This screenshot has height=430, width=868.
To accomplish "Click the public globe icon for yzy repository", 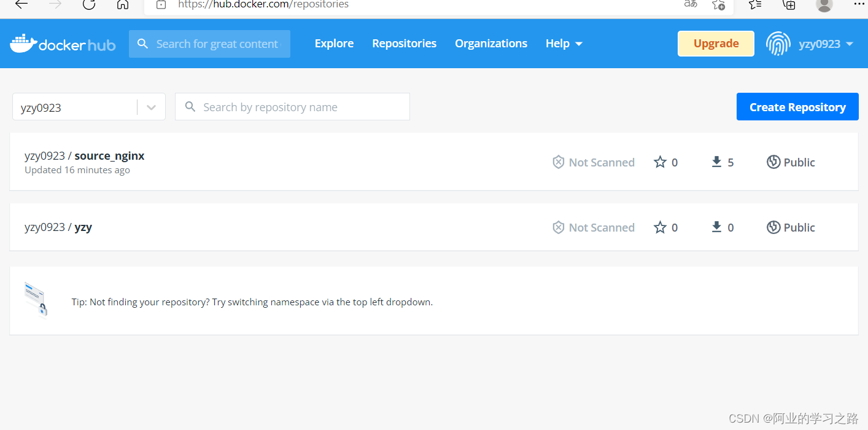I will [773, 227].
